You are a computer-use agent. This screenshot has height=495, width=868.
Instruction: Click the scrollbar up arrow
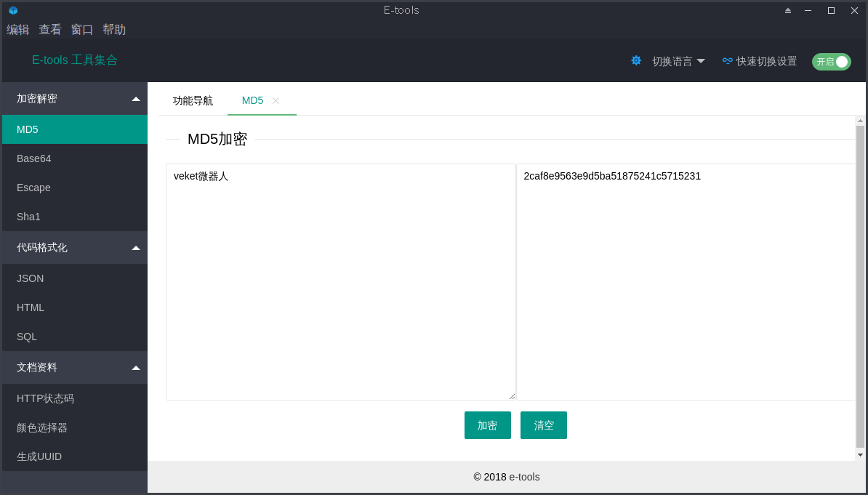click(x=860, y=121)
